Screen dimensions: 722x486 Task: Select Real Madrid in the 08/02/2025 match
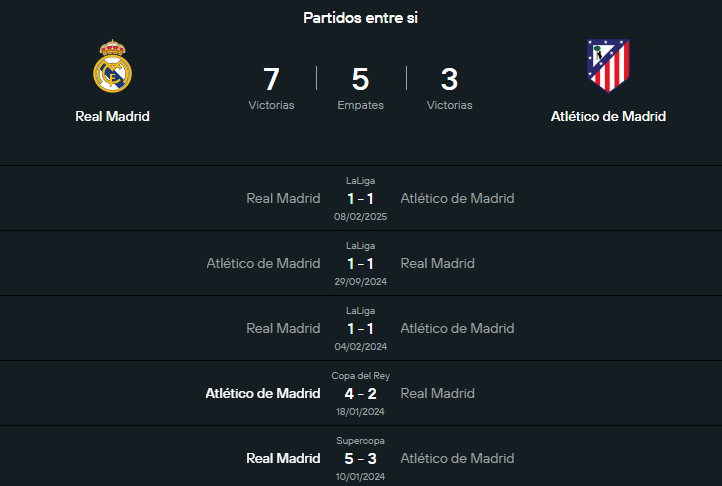[283, 198]
